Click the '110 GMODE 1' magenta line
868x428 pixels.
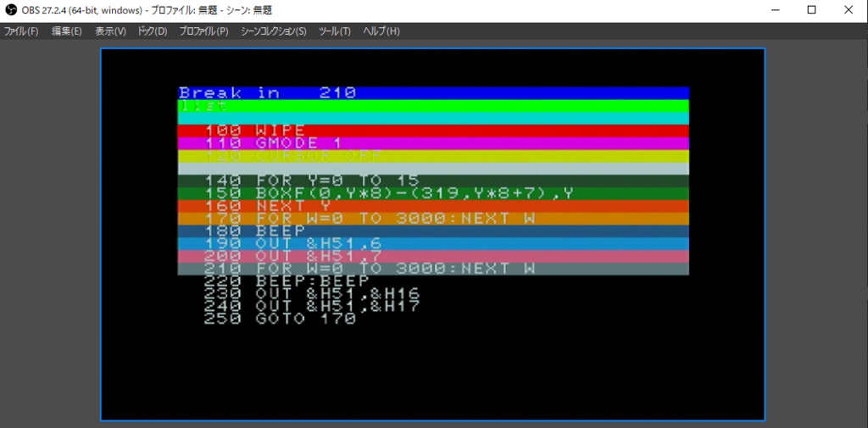[433, 143]
